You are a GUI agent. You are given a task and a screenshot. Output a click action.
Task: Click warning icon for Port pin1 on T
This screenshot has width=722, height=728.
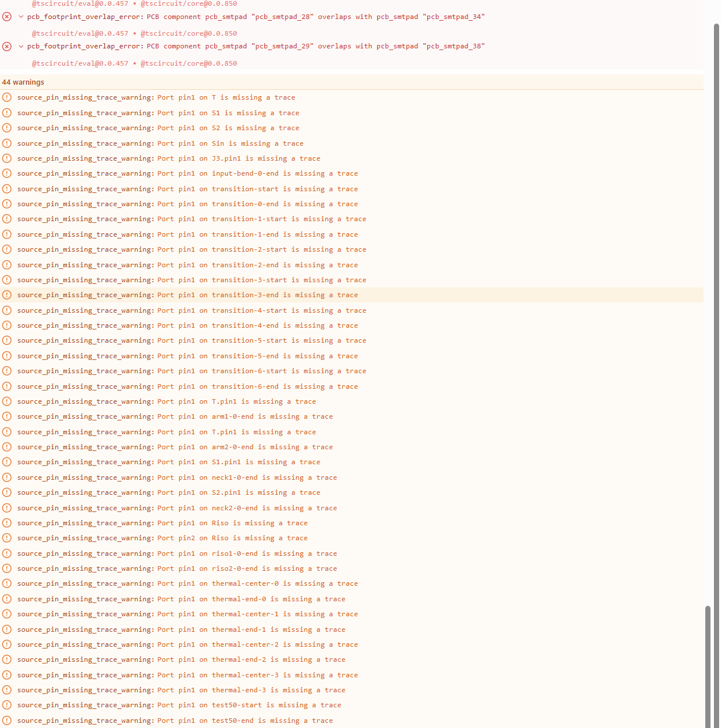(x=7, y=97)
